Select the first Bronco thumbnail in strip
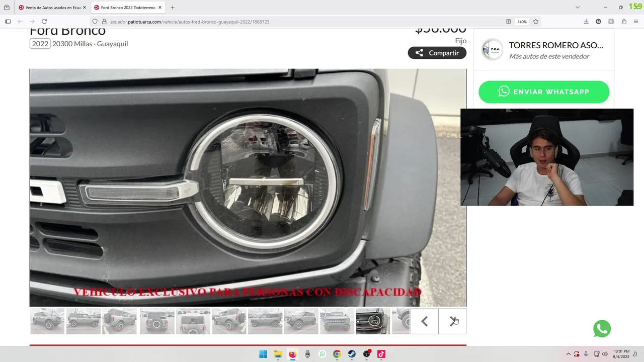The width and height of the screenshot is (644, 362). coord(47,321)
